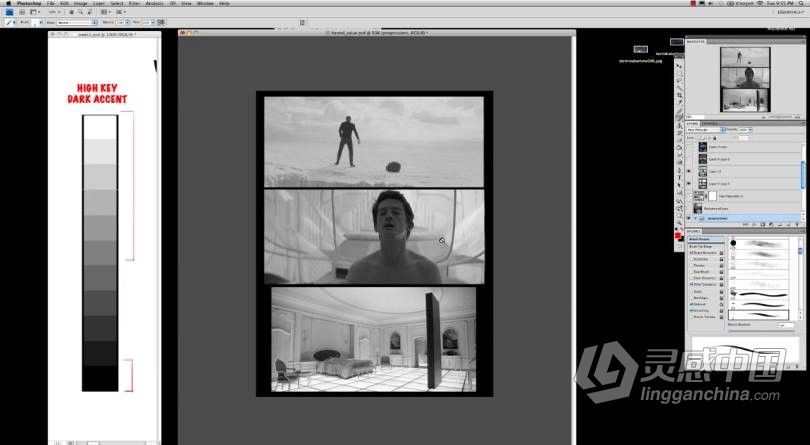Toggle Smoothing checkbox

pos(691,311)
